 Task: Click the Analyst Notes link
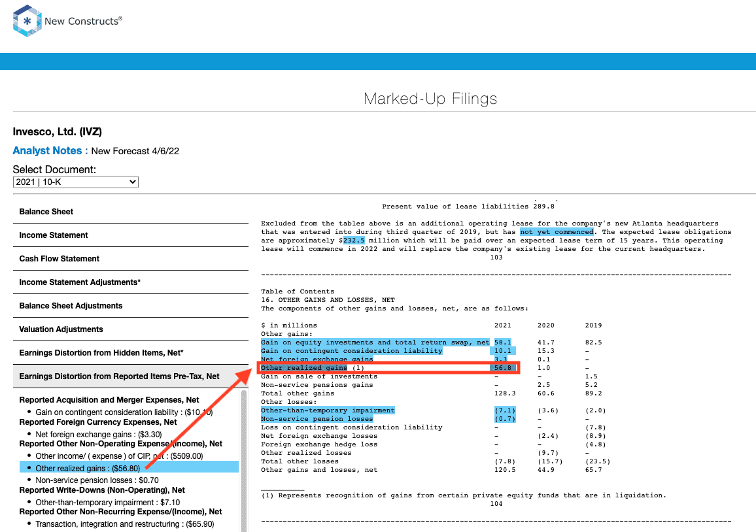click(50, 151)
